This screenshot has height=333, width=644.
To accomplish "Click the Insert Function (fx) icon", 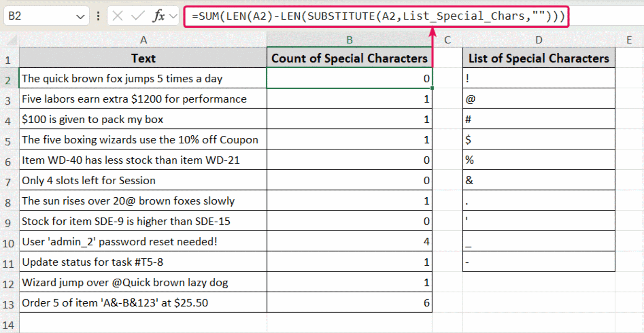I will [158, 16].
